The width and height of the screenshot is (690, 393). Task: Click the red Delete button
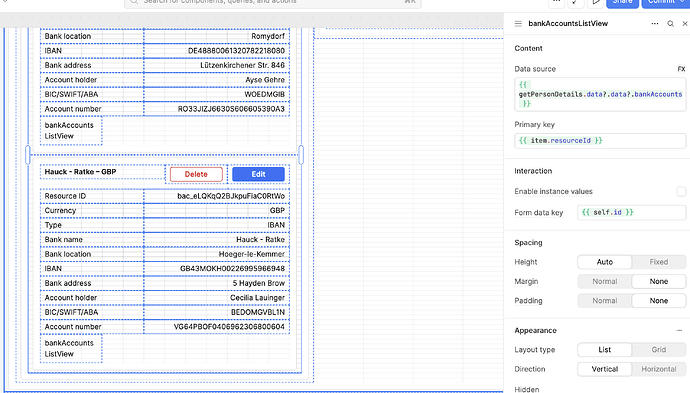click(x=196, y=174)
